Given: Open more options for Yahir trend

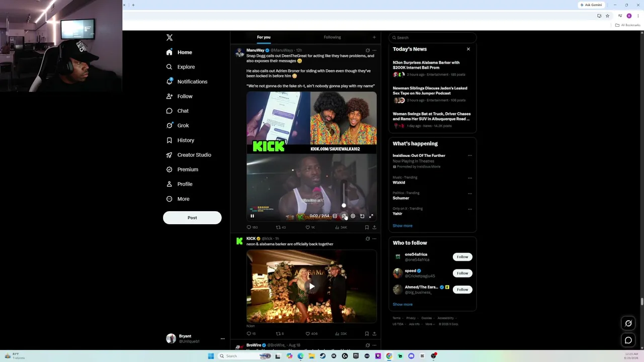Looking at the screenshot, I should point(470,209).
